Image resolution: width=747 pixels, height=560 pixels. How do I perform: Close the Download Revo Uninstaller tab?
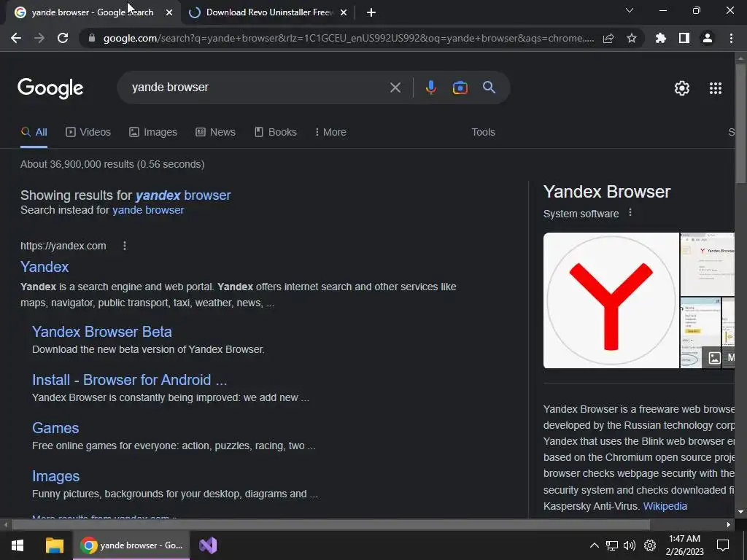pos(344,13)
